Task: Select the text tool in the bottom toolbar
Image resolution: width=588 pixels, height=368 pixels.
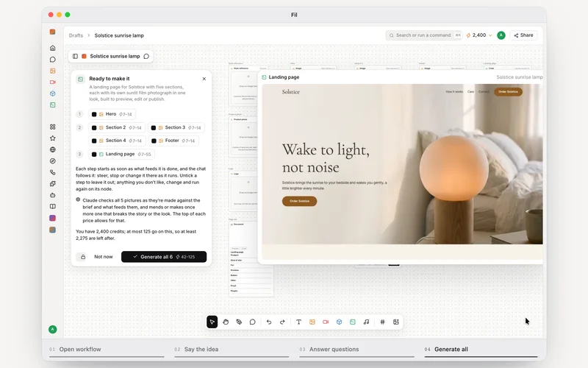Action: tap(298, 322)
